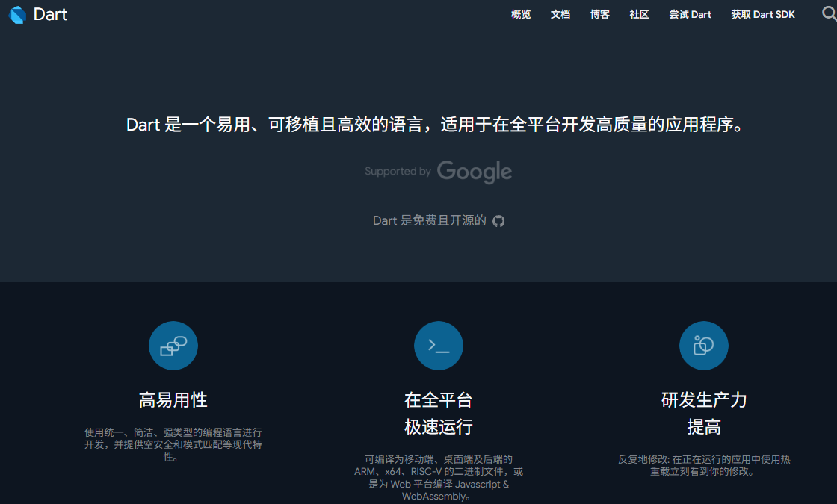Image resolution: width=837 pixels, height=504 pixels.
Task: Open the 社区 navigation item
Action: pyautogui.click(x=639, y=14)
